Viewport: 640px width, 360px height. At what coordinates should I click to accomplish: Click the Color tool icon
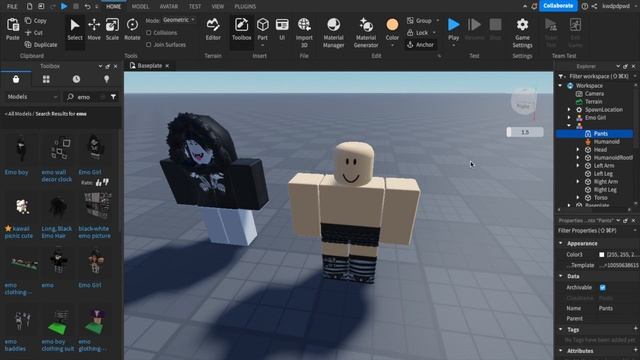(x=392, y=24)
